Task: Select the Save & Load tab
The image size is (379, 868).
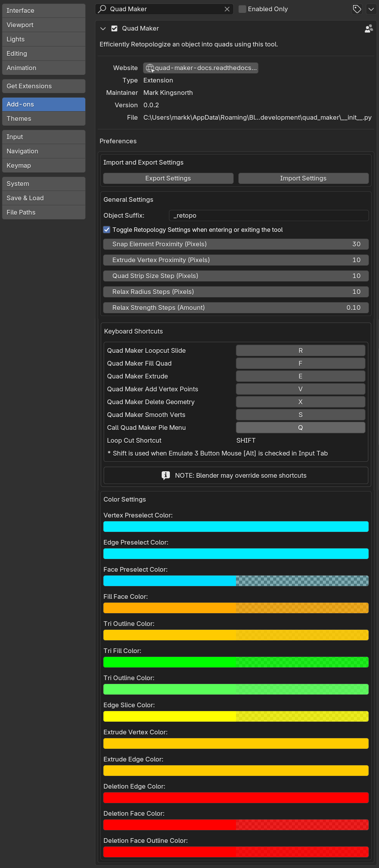Action: [44, 198]
